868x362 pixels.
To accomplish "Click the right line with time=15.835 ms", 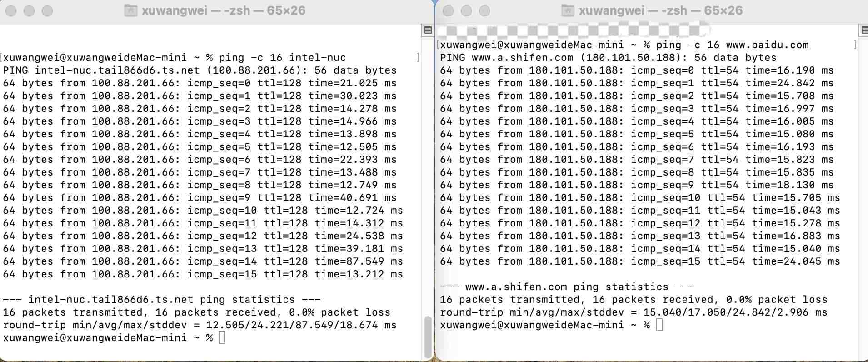I will coord(637,172).
